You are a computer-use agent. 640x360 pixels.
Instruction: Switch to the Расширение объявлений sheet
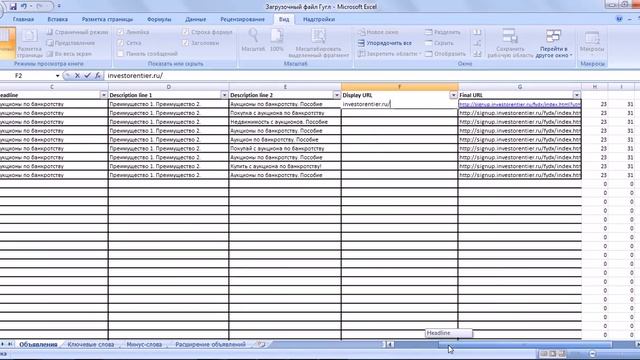(x=211, y=344)
